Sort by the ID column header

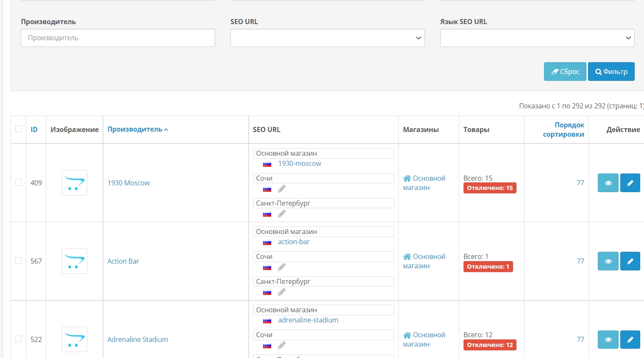(x=34, y=129)
